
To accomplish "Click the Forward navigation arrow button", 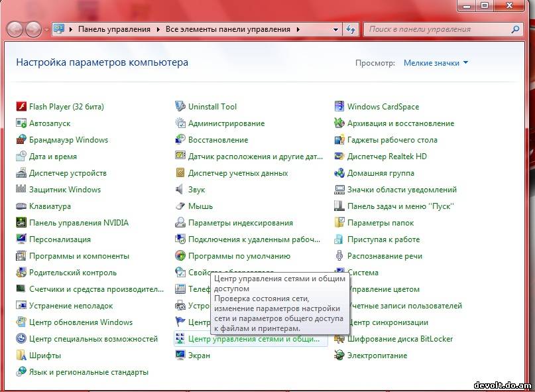I will click(x=33, y=29).
